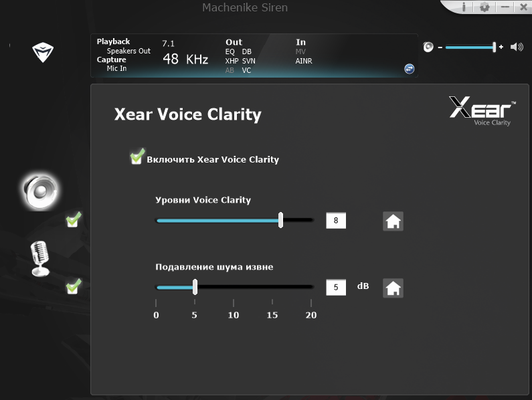Click the Machenike logo icon
Viewport: 532px width, 400px height.
pos(43,52)
